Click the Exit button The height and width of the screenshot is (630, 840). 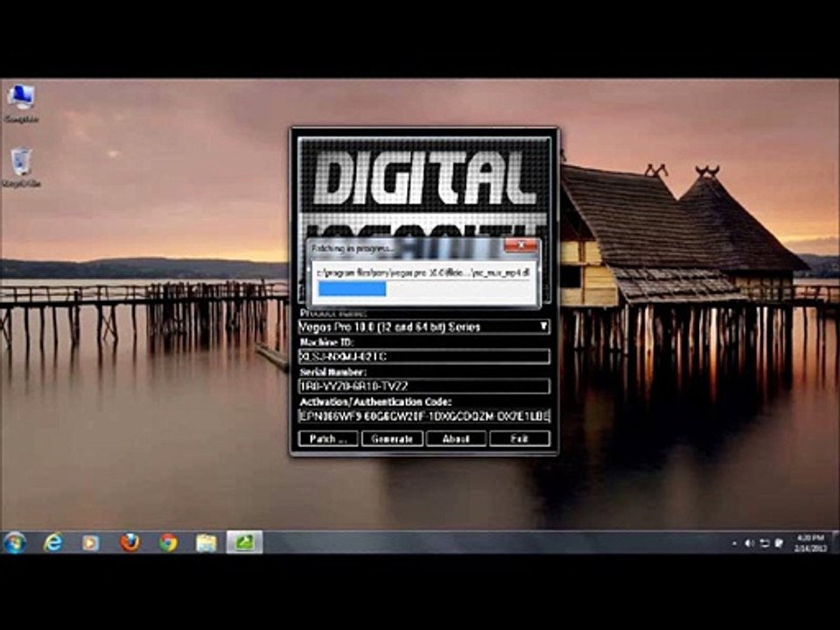tap(520, 438)
